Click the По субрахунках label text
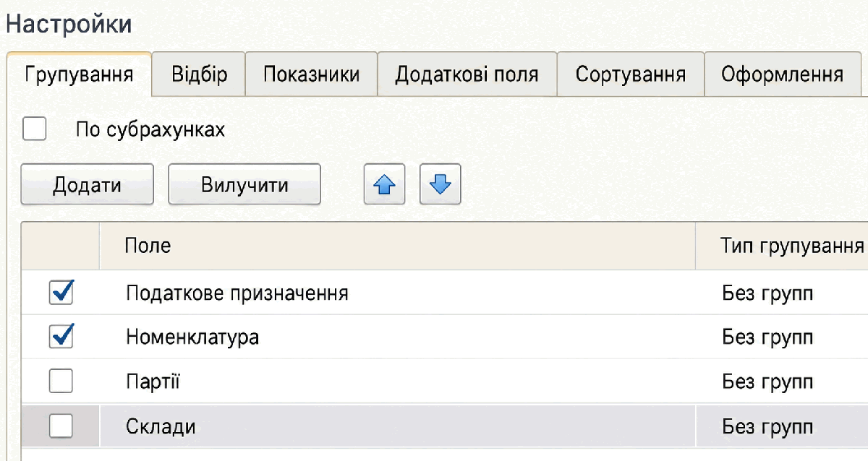 point(150,130)
